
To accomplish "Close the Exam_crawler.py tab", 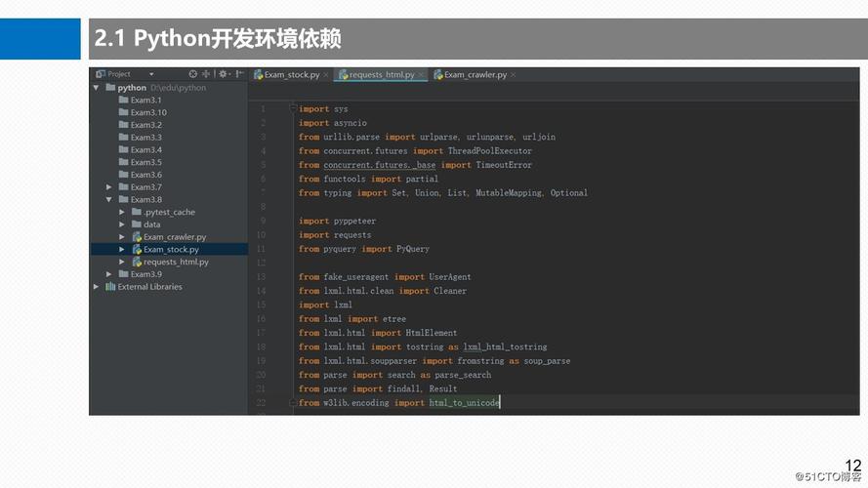I will pyautogui.click(x=514, y=75).
